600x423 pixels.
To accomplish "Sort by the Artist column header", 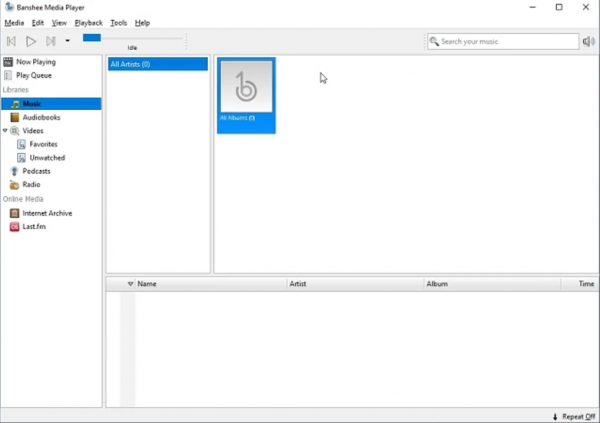I will [355, 284].
